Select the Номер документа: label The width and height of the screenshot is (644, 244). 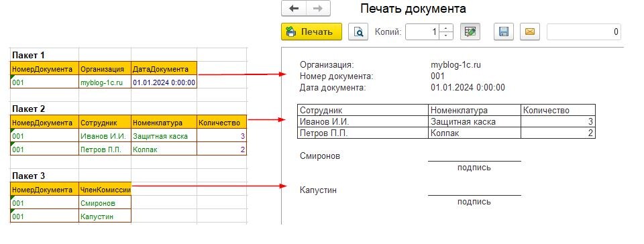(x=337, y=76)
